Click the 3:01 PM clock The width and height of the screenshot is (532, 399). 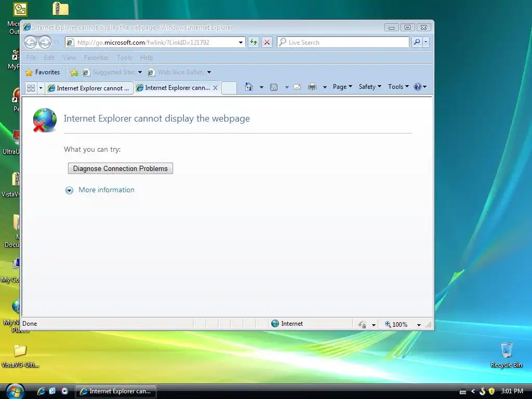point(512,391)
